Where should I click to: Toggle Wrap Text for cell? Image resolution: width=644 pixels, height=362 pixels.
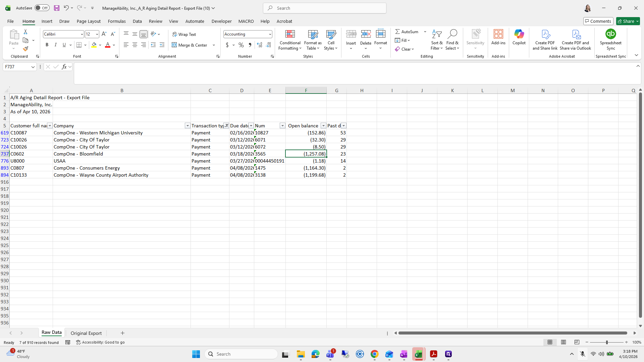(x=184, y=34)
